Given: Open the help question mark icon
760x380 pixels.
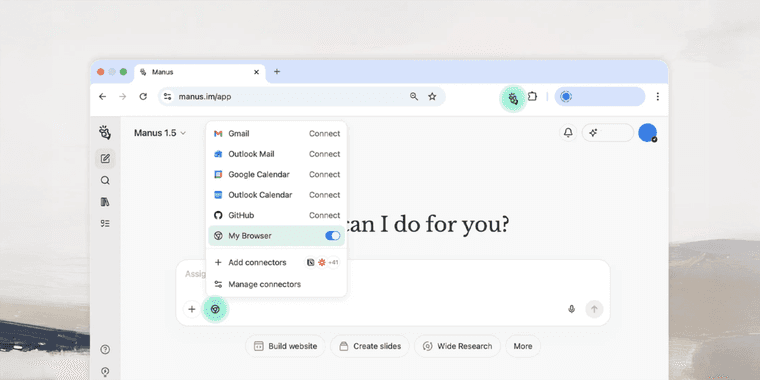Looking at the screenshot, I should click(105, 349).
